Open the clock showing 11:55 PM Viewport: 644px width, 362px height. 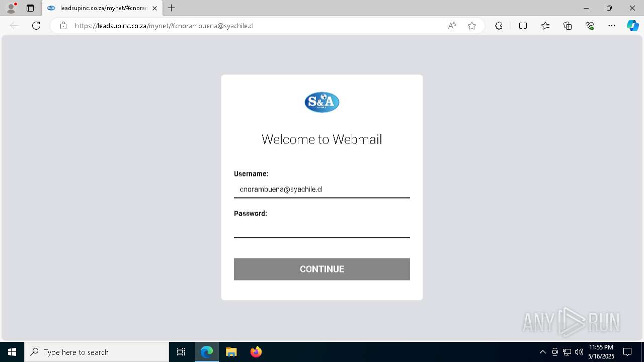point(601,352)
